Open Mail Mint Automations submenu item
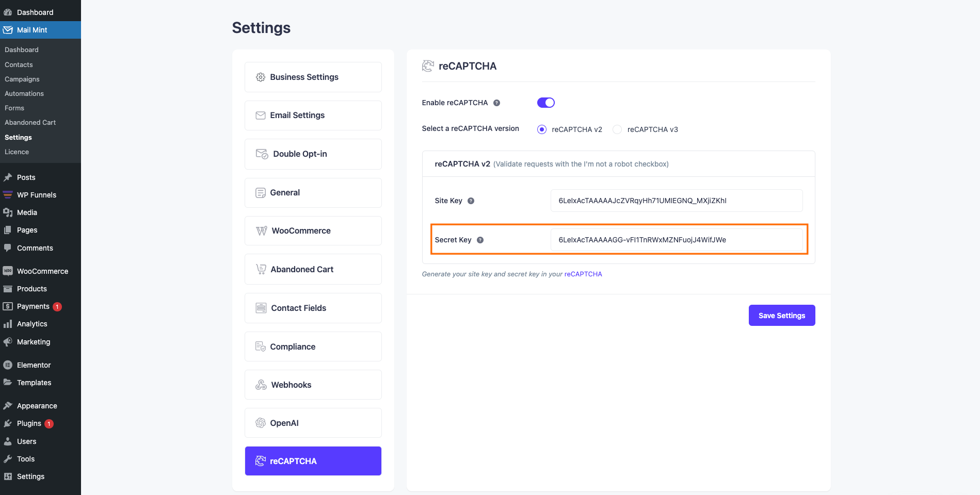This screenshot has width=980, height=495. [24, 94]
